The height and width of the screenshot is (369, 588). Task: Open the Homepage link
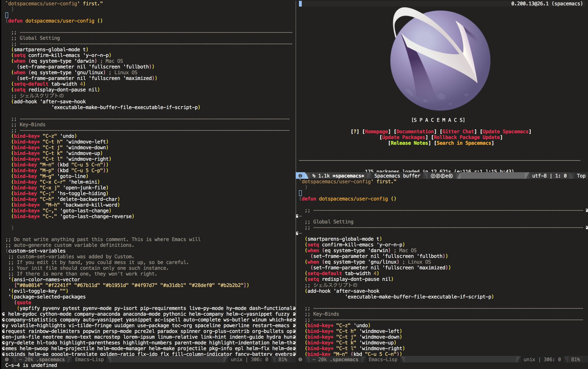pos(376,132)
